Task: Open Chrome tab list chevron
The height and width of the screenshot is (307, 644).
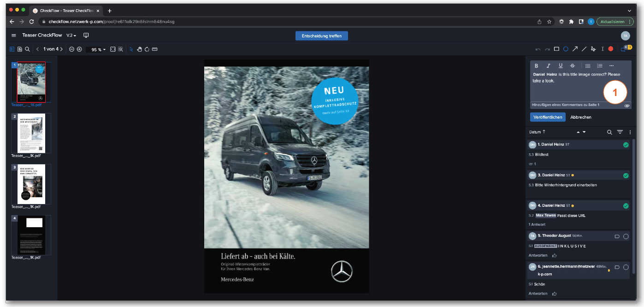Action: click(629, 11)
